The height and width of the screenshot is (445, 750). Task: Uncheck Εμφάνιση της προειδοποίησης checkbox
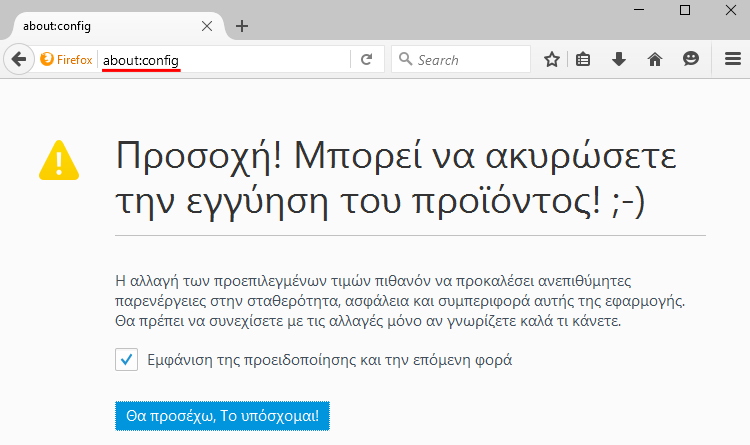tap(126, 359)
